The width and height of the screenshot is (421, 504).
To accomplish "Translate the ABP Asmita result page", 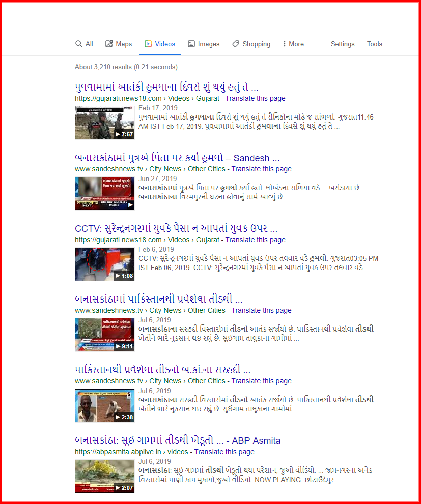I will click(x=224, y=452).
